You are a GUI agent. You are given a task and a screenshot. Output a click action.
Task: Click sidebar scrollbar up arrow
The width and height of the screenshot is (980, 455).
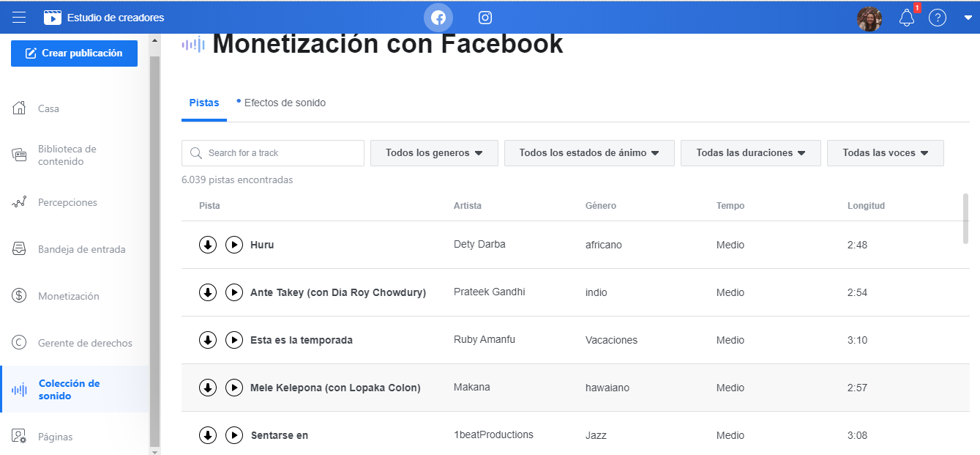[154, 40]
